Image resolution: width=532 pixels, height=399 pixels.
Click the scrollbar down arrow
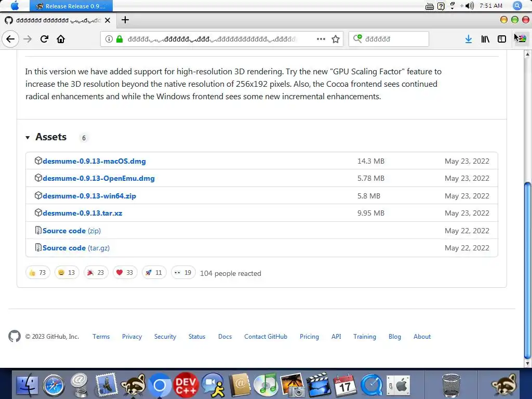(527, 363)
